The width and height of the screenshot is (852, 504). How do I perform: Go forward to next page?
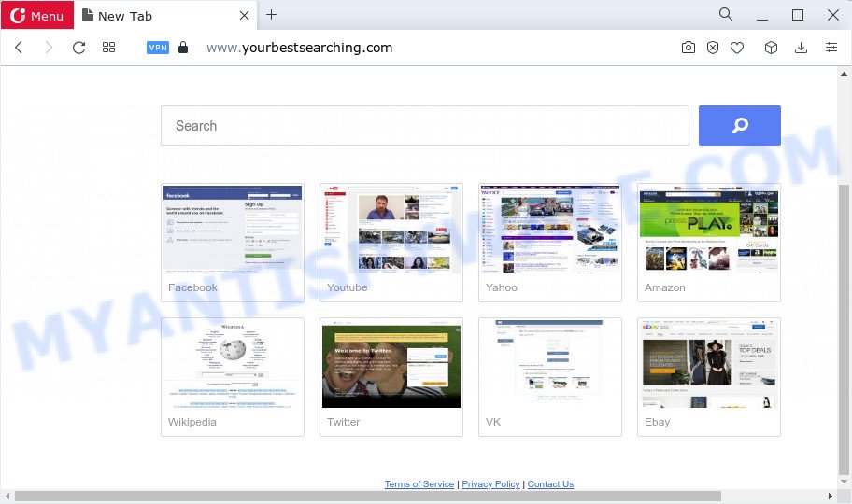49,48
